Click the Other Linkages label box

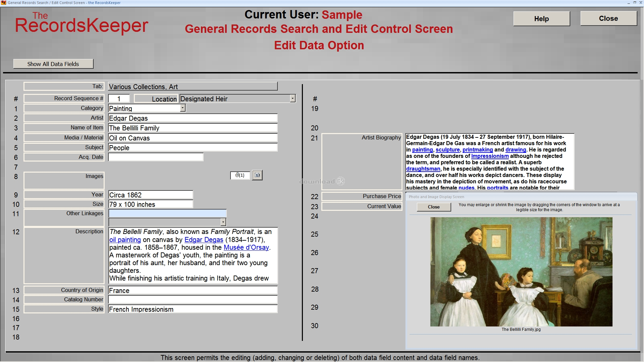point(64,218)
